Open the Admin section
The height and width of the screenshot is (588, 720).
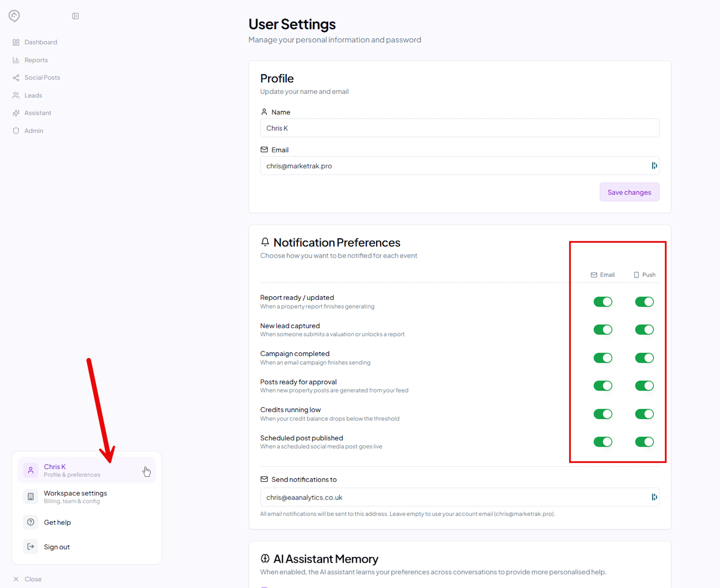pyautogui.click(x=34, y=131)
